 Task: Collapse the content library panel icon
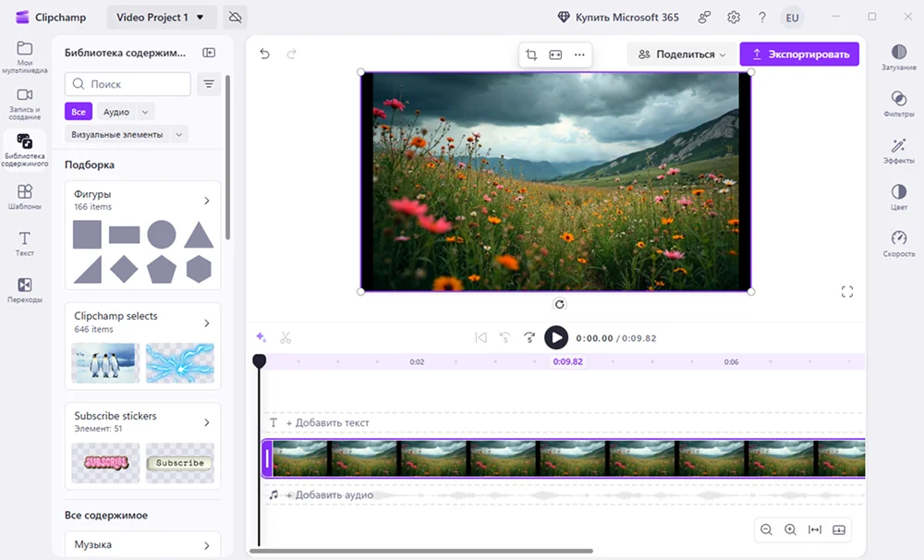pyautogui.click(x=209, y=53)
